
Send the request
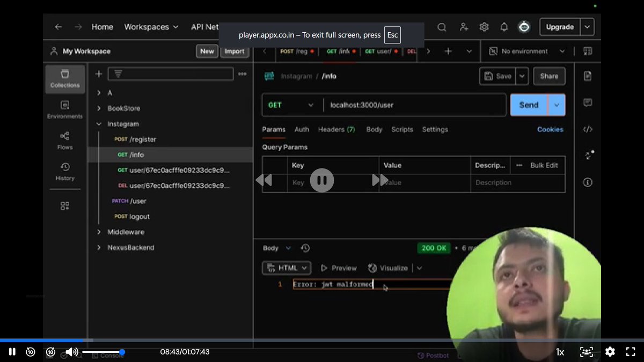(x=529, y=105)
